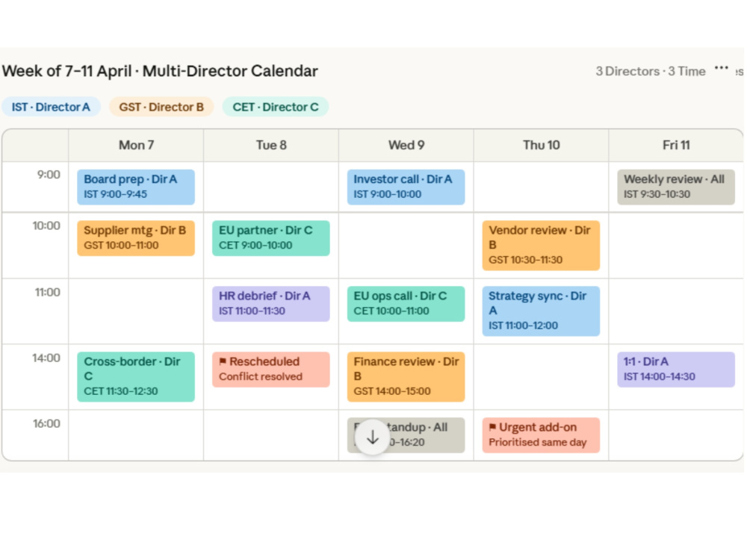Open Supplier mtg · Dir B event
The image size is (747, 560).
pyautogui.click(x=136, y=237)
